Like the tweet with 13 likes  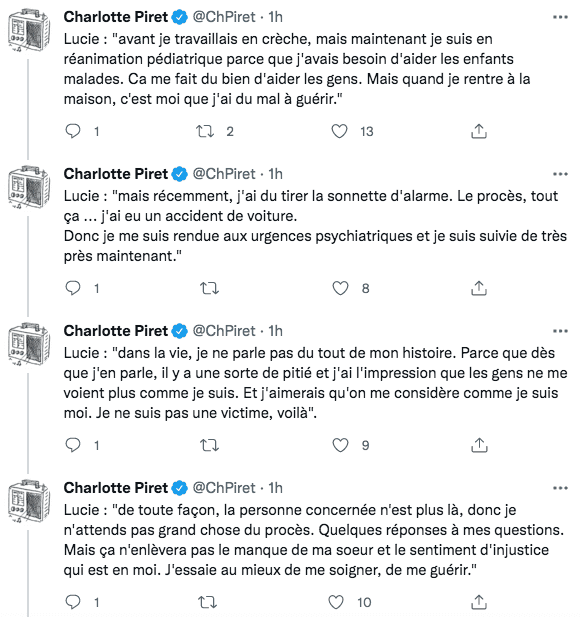[339, 131]
